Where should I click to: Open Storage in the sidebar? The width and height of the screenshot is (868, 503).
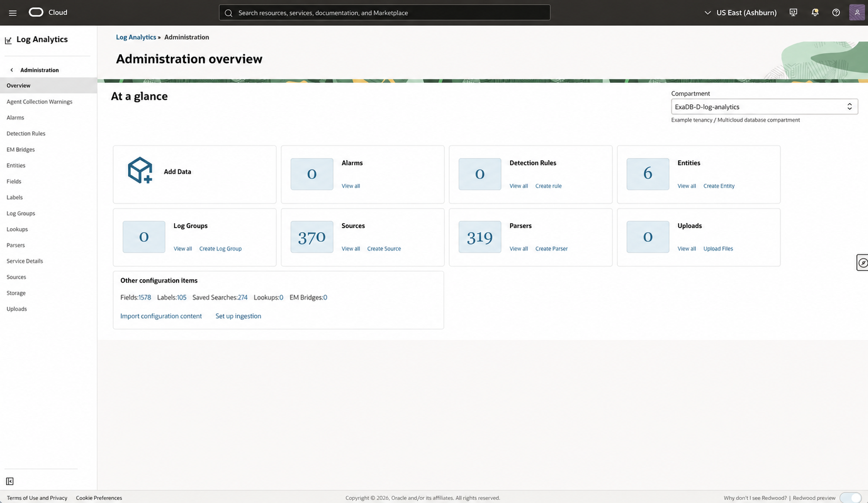(16, 293)
